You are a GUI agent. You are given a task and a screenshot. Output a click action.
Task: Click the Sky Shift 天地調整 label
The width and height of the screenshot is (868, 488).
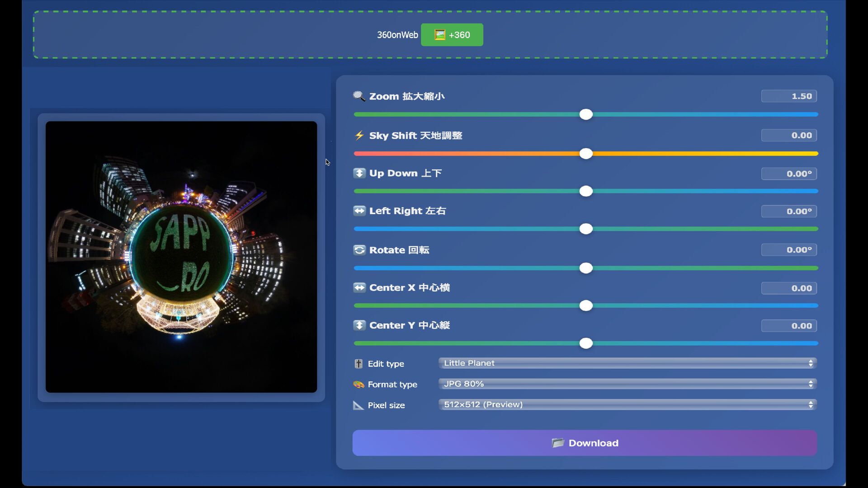coord(415,136)
